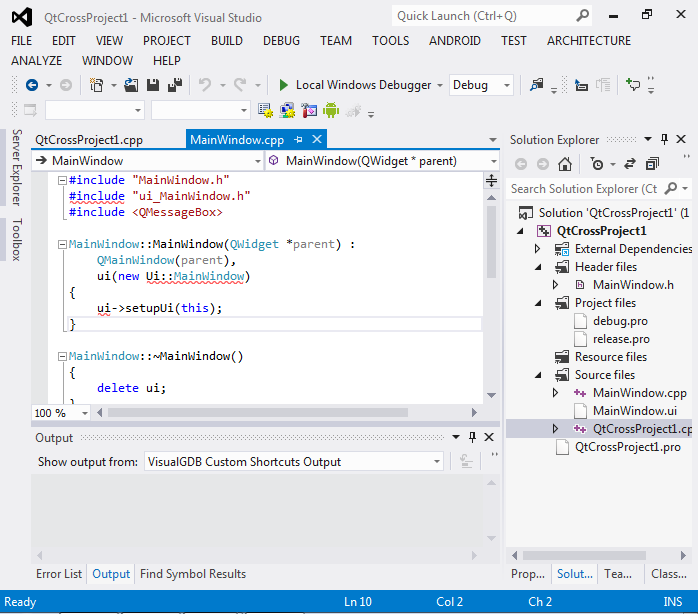Click the green Android icon in the toolbar
This screenshot has height=614, width=698.
[x=331, y=110]
